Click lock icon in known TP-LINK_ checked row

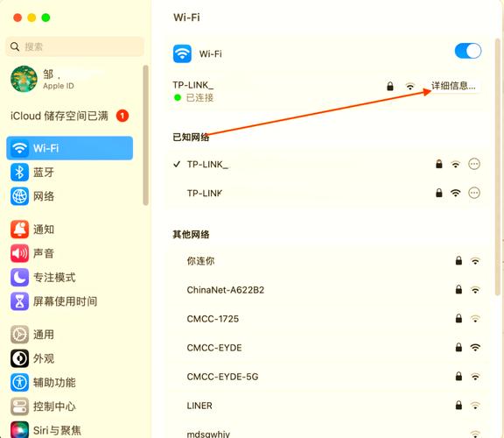pos(438,164)
